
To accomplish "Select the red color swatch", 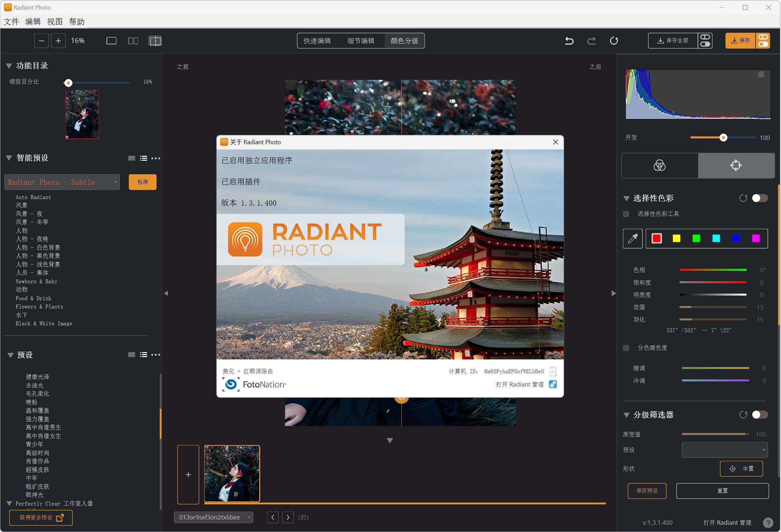I will tap(657, 239).
